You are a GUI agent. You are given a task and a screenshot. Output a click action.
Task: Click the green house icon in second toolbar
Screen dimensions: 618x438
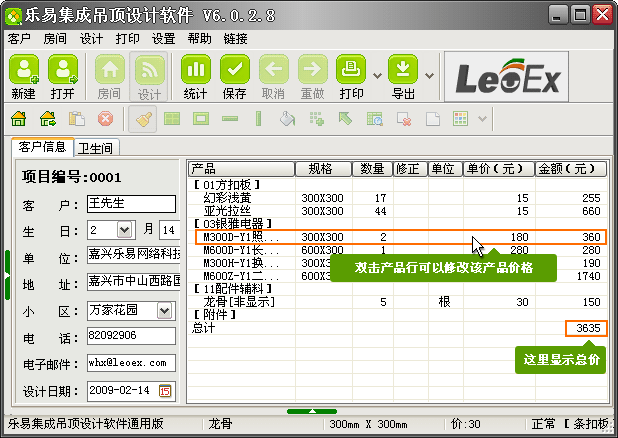(x=19, y=119)
